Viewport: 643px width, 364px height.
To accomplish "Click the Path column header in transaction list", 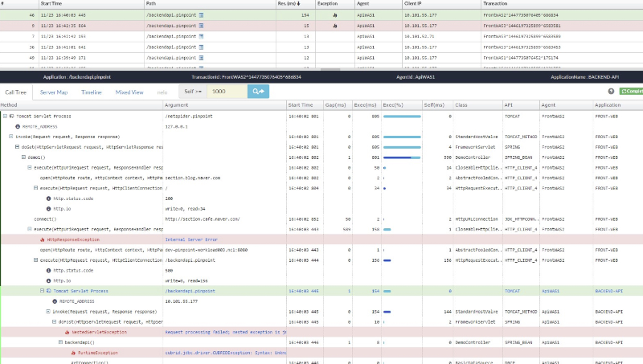I will 151,4.
